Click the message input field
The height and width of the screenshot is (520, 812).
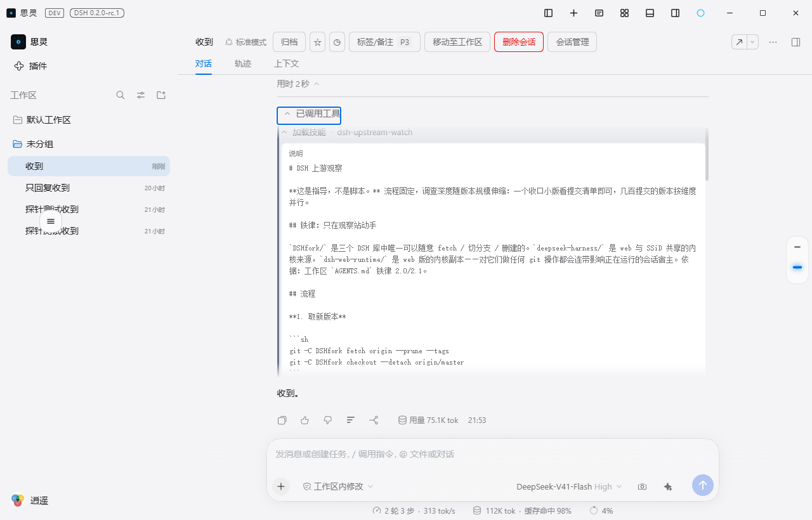pos(492,454)
